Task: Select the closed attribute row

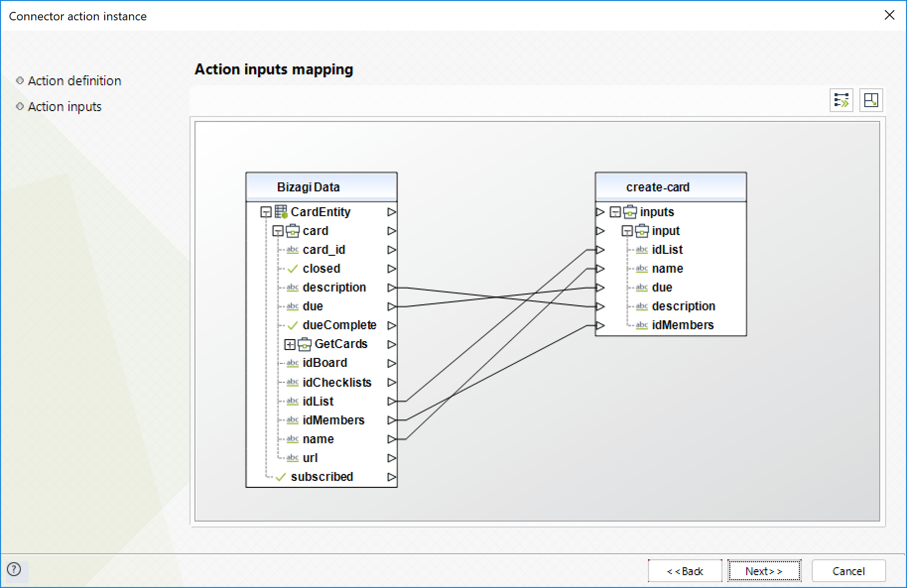Action: 322,268
